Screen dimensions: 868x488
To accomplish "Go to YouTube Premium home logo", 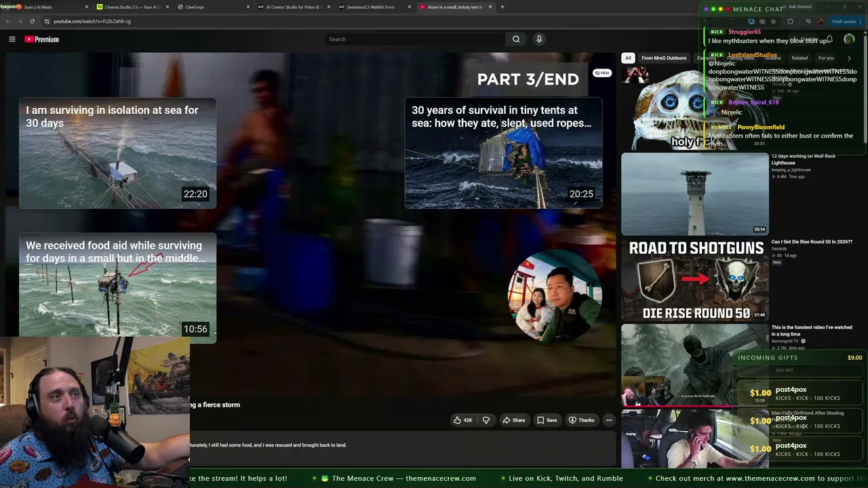I will (x=42, y=39).
